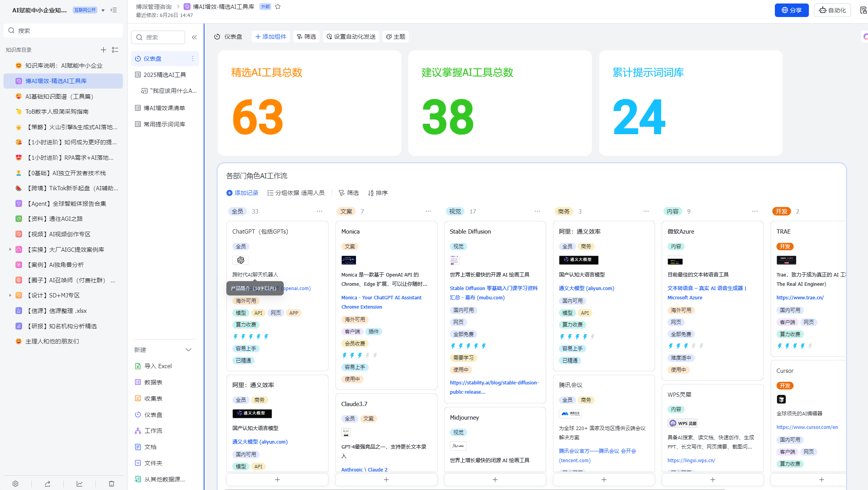The image size is (868, 490).
Task: Open more options for 视觉 column
Action: (x=537, y=211)
